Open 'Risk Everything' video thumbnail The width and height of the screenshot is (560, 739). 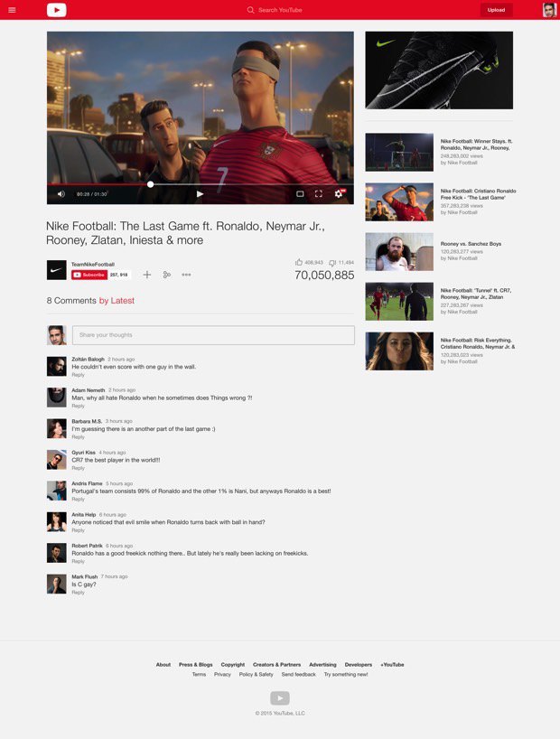coord(399,351)
